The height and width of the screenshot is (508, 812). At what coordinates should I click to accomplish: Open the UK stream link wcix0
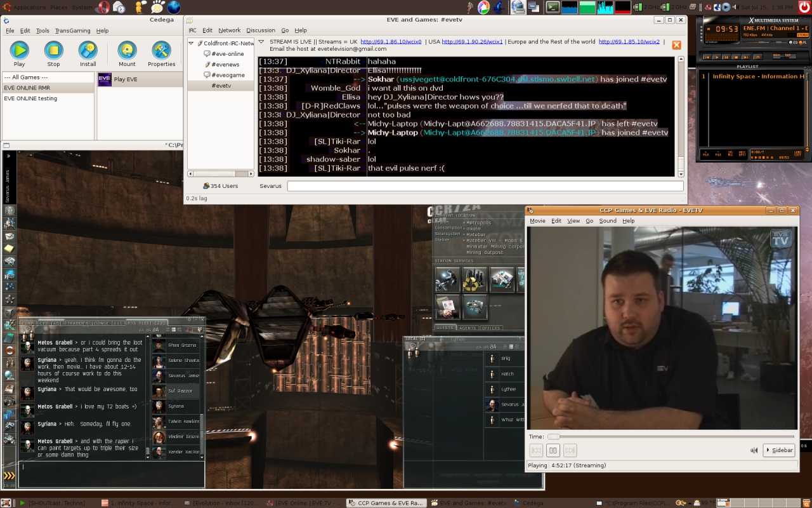391,42
